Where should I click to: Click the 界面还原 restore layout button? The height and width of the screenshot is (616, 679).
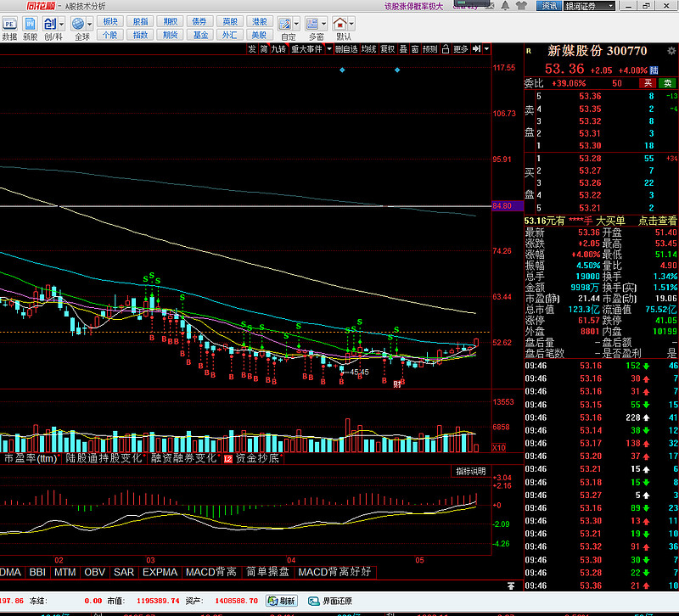click(330, 601)
